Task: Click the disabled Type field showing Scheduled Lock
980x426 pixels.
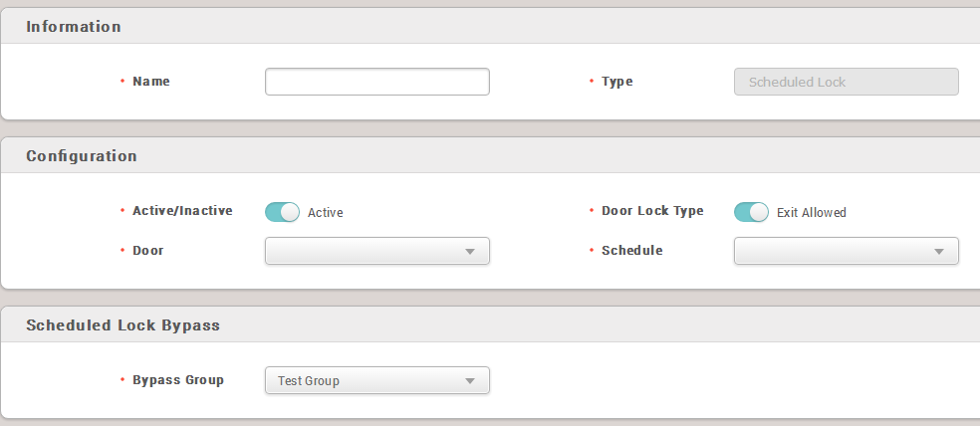Action: pos(846,82)
